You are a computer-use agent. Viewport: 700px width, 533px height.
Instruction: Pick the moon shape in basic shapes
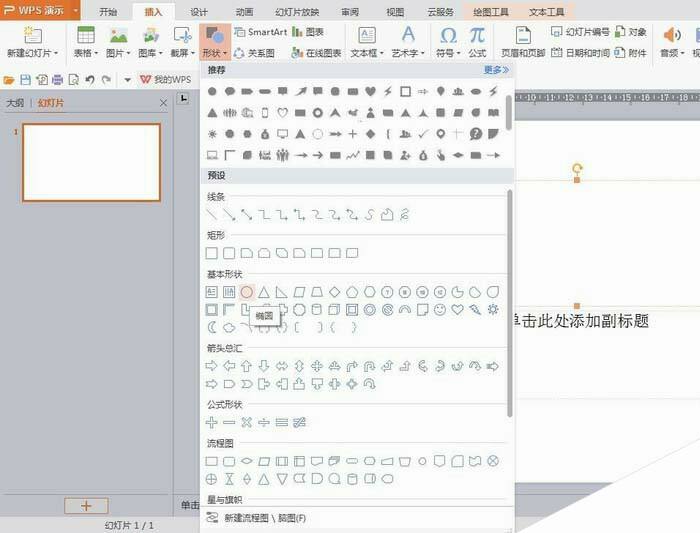(211, 328)
